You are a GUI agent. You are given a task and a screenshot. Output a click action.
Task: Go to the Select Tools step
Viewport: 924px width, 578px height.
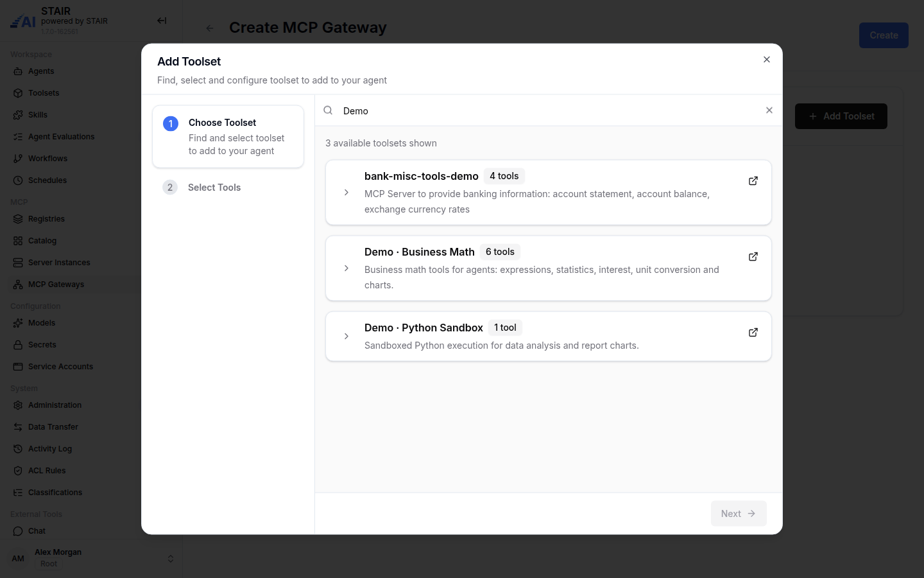228,188
